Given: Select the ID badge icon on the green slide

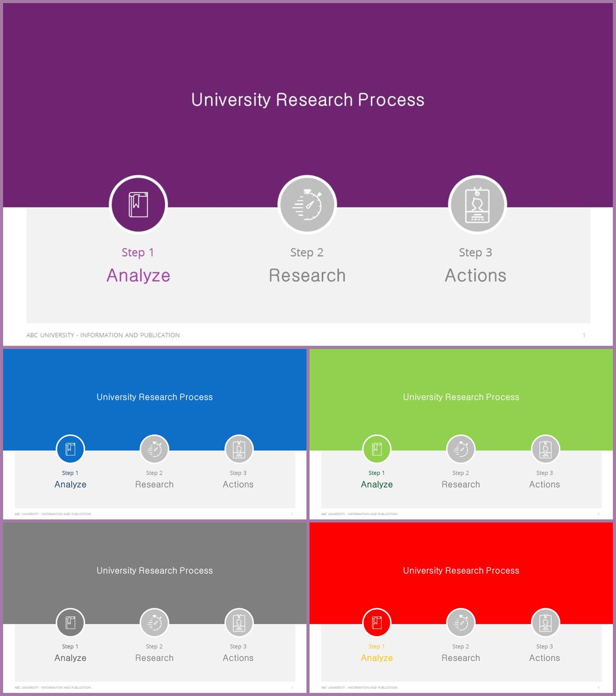Looking at the screenshot, I should point(545,449).
